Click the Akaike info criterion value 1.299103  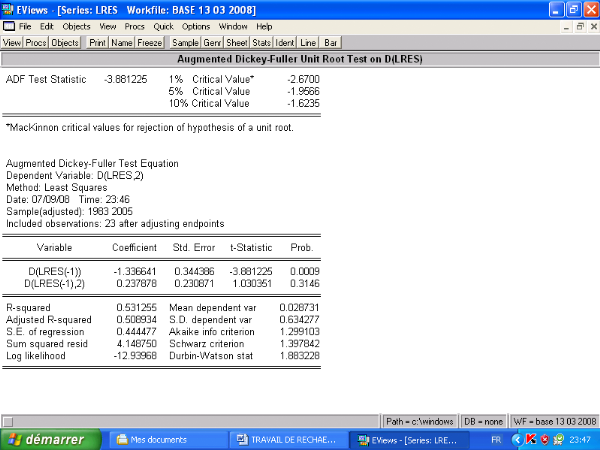300,332
